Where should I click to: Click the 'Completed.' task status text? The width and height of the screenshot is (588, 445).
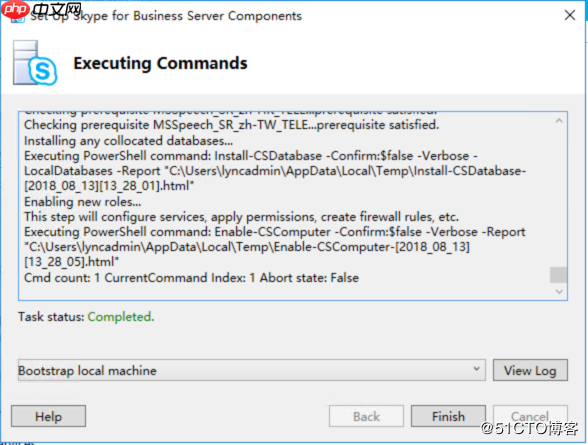[121, 317]
